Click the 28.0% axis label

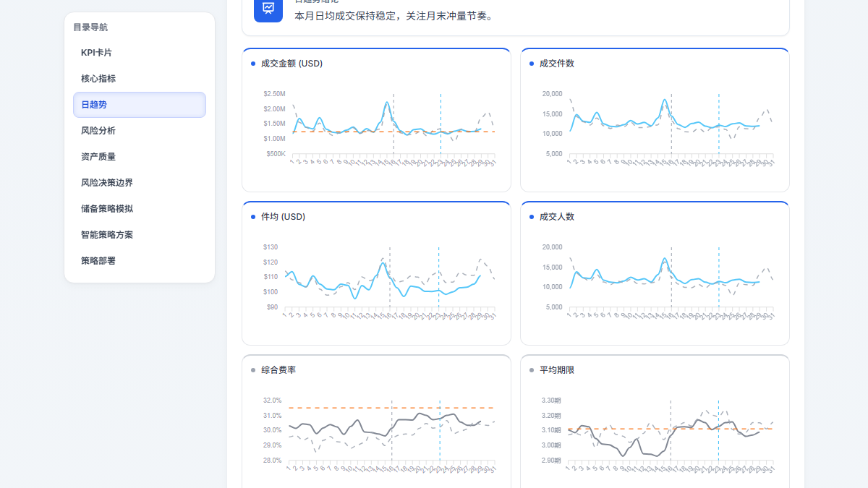pyautogui.click(x=273, y=460)
